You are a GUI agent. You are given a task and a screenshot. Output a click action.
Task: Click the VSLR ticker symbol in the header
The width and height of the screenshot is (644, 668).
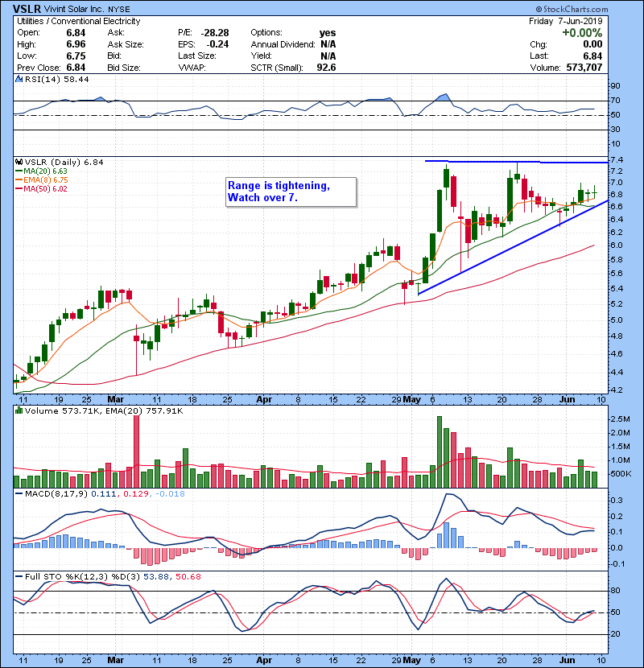click(x=27, y=9)
